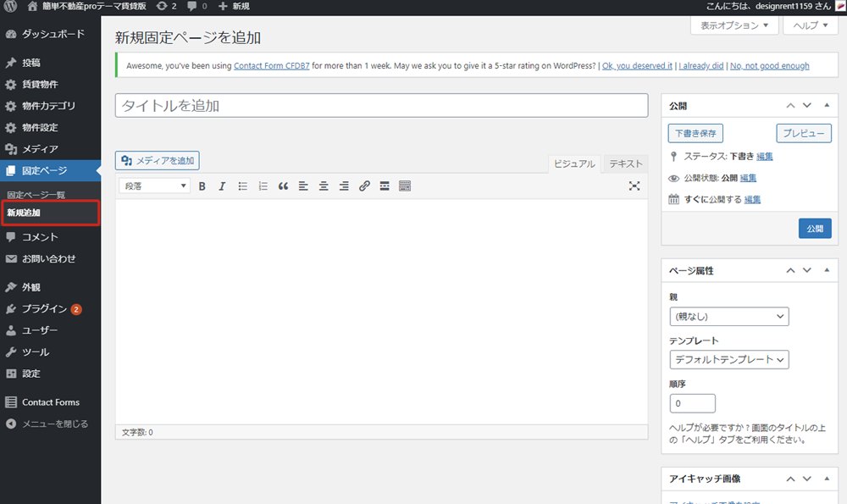Image resolution: width=847 pixels, height=504 pixels.
Task: Open the paragraph format dropdown
Action: (155, 186)
